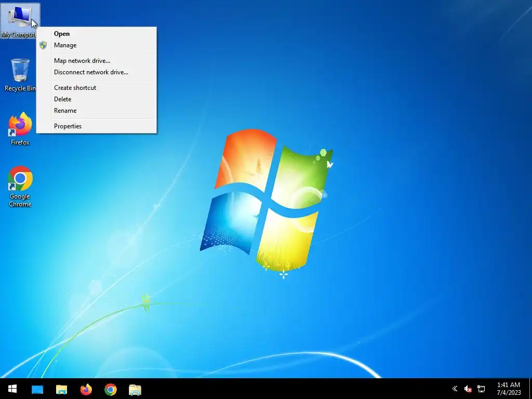
Task: Open the file manager with documents icon on taskbar
Action: pyautogui.click(x=135, y=389)
